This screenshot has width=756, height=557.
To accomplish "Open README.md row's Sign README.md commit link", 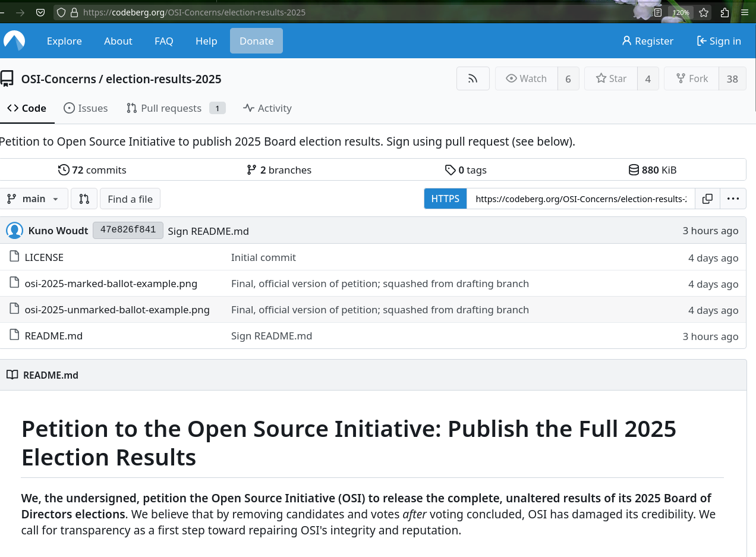I will (x=272, y=336).
